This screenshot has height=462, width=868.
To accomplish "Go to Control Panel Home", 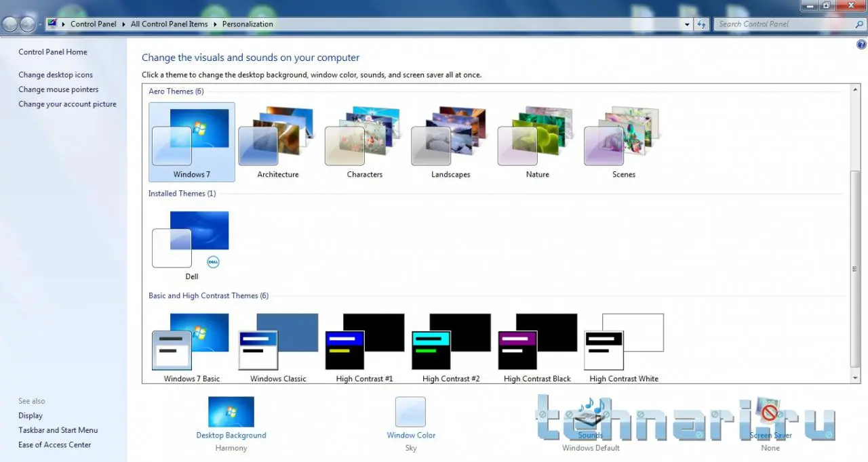I will [x=53, y=52].
